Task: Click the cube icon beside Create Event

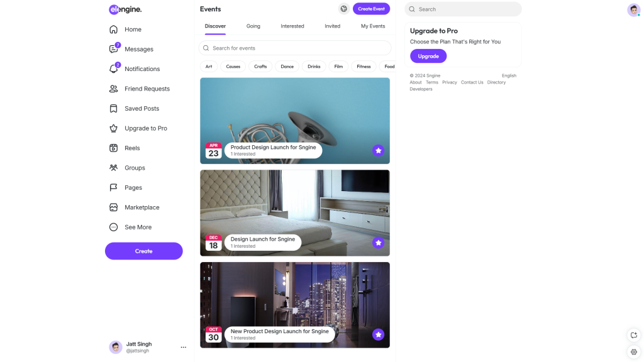Action: (x=344, y=9)
